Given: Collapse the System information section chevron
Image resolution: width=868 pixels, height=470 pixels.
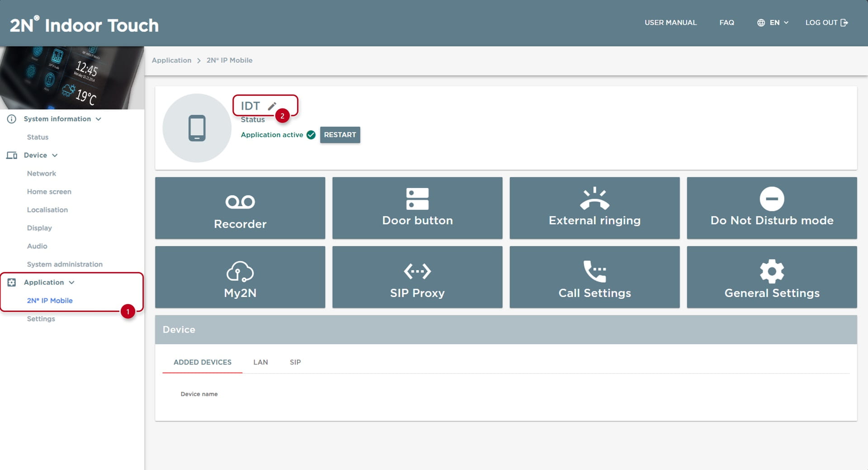Looking at the screenshot, I should pyautogui.click(x=99, y=119).
